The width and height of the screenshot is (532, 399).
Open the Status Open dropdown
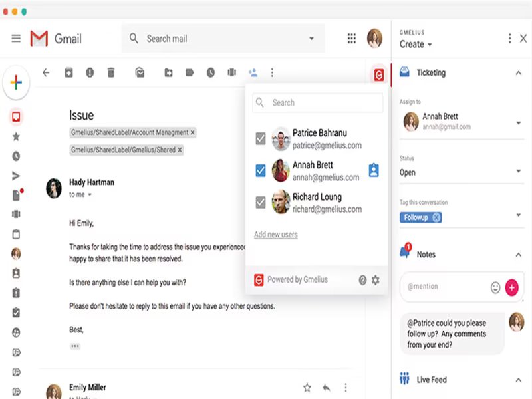[x=462, y=172]
